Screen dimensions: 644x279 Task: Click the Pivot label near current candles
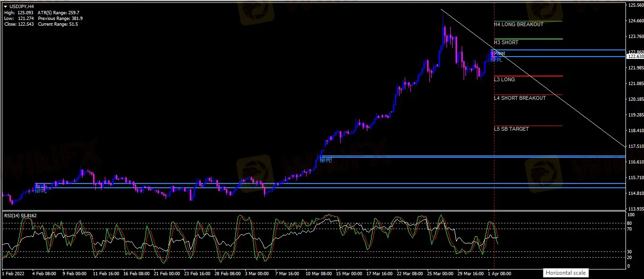click(x=499, y=54)
